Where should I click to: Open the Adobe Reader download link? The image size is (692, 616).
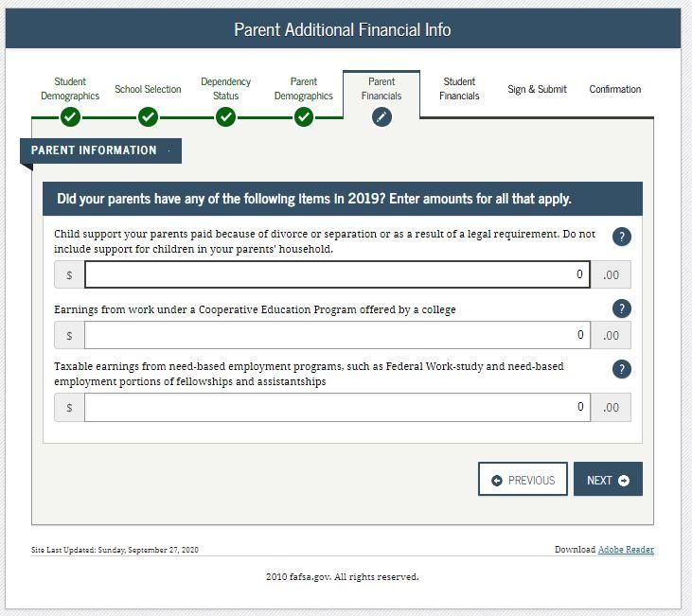click(x=626, y=550)
